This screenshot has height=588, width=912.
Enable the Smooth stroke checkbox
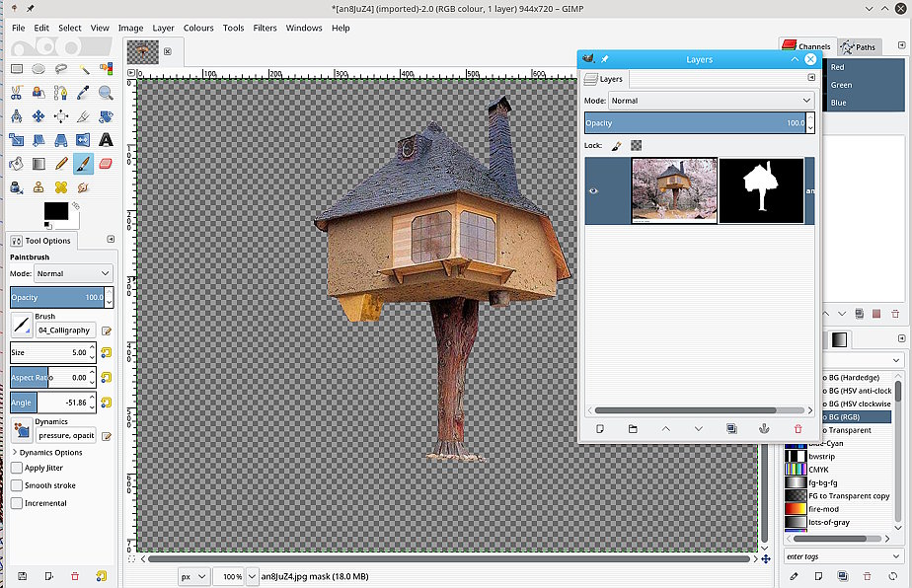click(x=17, y=485)
